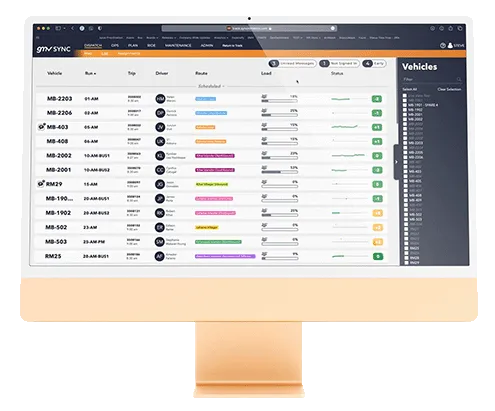The height and width of the screenshot is (411, 495).
Task: Click the green status badge for MB-2002
Action: (x=377, y=156)
